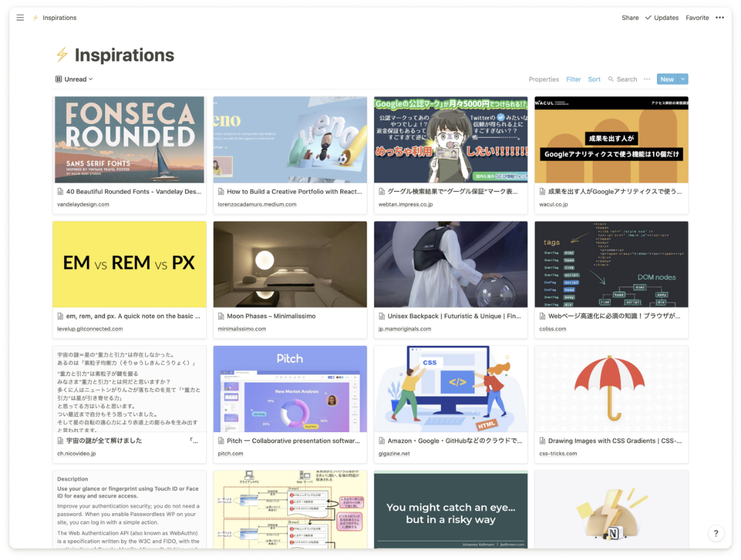Open the Notion lightning cube thumbnail
Image resolution: width=741 pixels, height=560 pixels.
click(x=611, y=510)
